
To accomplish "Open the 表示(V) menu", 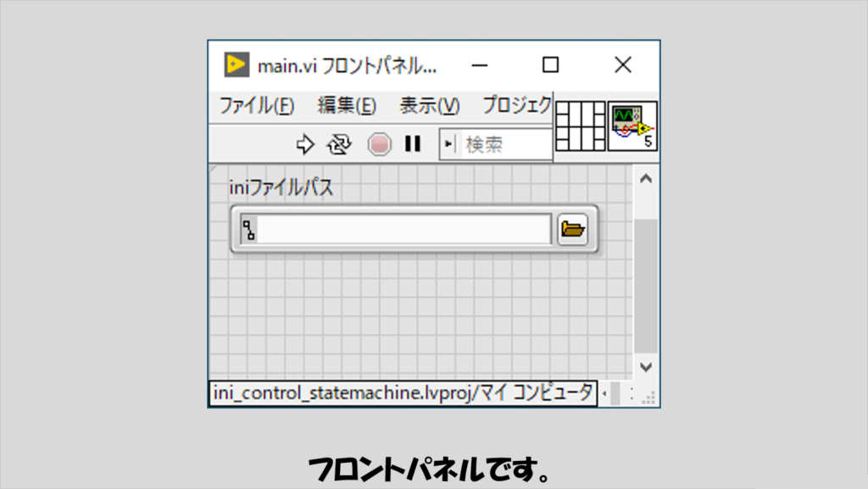I will [429, 106].
